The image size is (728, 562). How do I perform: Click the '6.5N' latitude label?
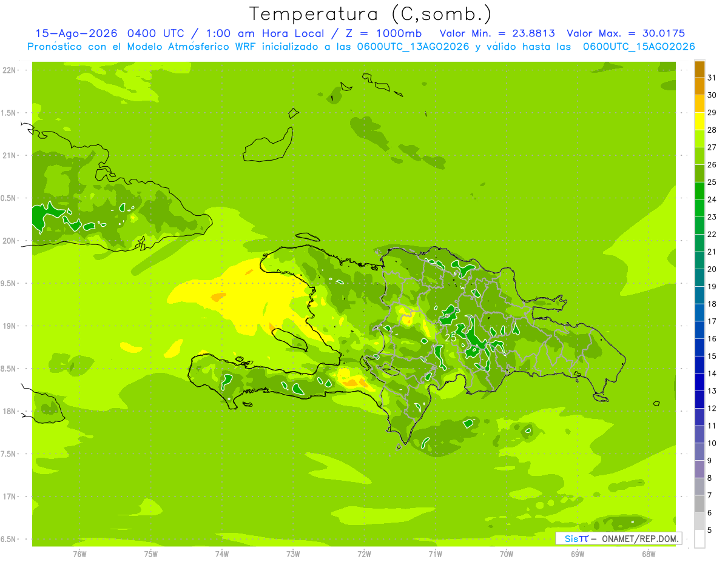click(9, 540)
